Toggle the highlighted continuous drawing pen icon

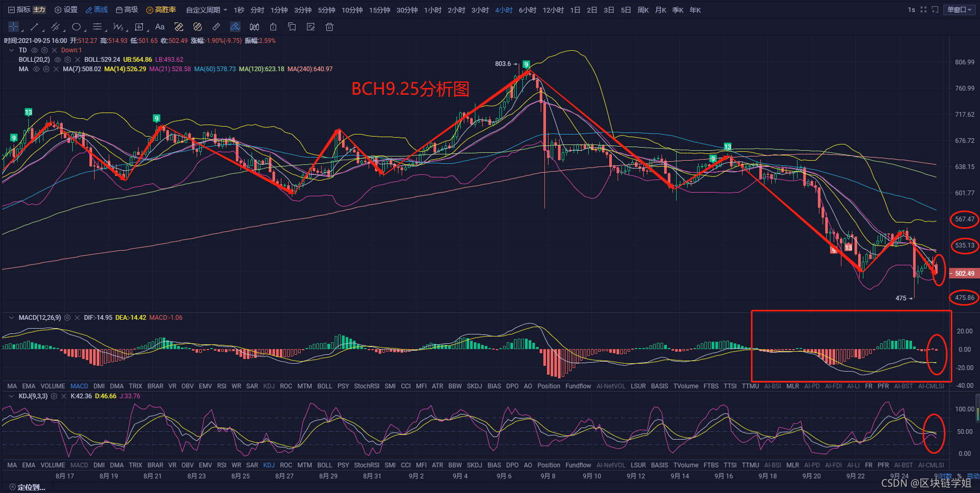point(235,27)
